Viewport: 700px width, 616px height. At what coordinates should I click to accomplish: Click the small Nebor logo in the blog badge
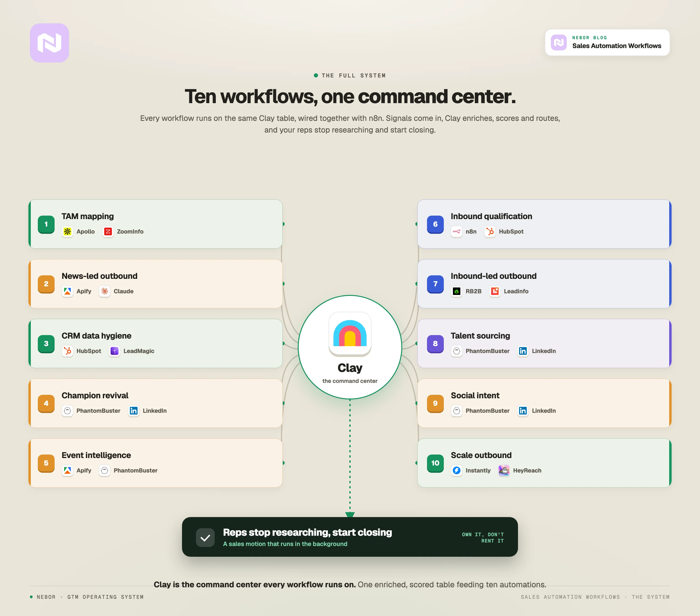point(559,42)
